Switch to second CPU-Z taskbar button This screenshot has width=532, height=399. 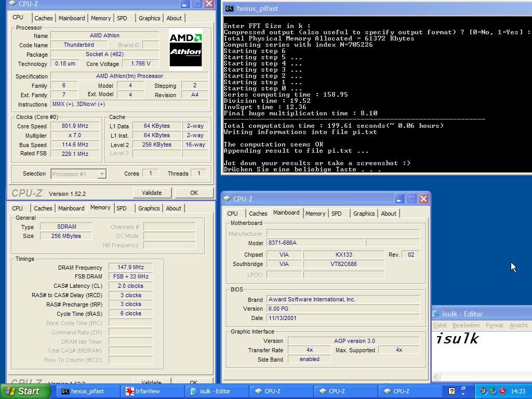tap(345, 391)
